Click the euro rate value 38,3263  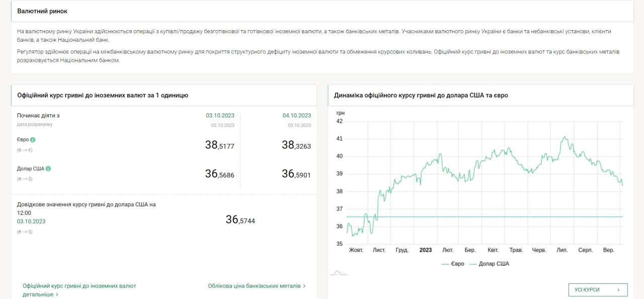[x=296, y=145]
